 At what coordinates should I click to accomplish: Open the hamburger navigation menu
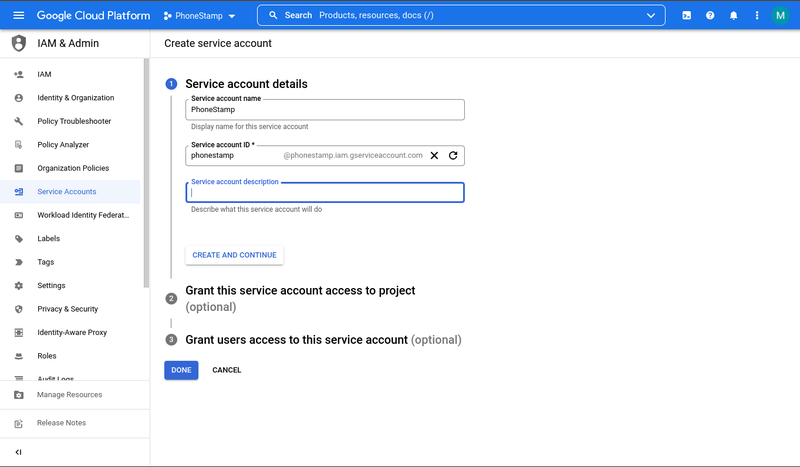click(x=18, y=15)
